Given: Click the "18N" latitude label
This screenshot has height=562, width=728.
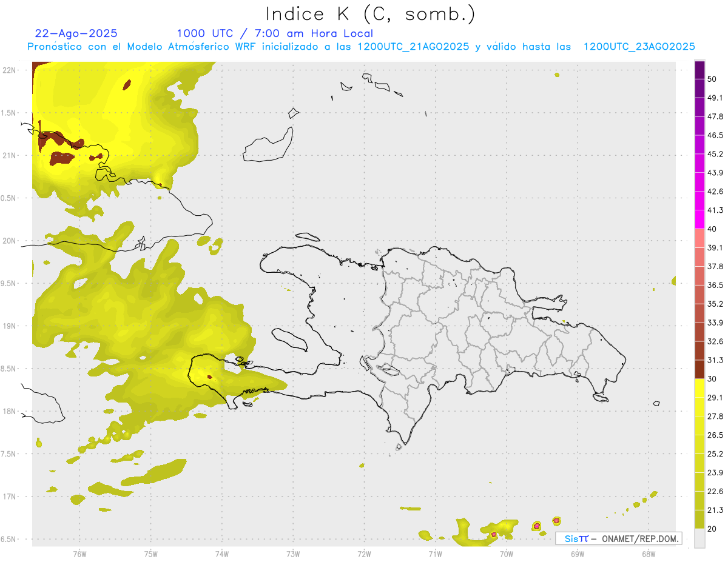Looking at the screenshot, I should 10,411.
